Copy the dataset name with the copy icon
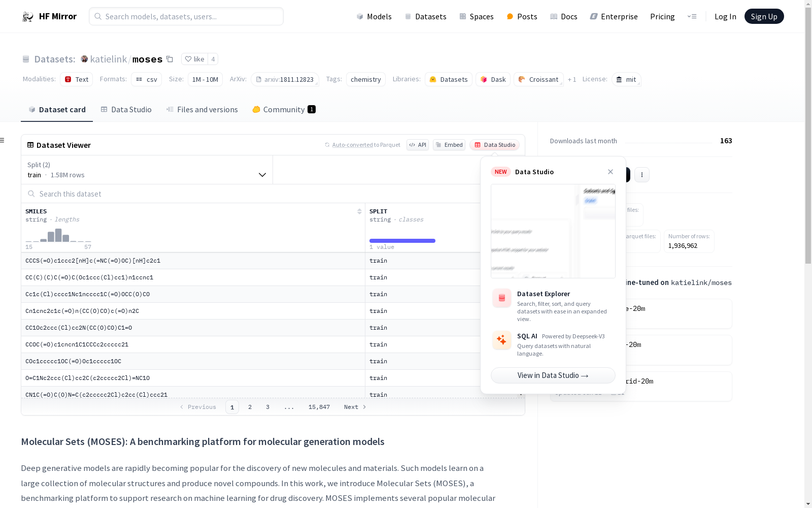This screenshot has width=812, height=508. click(170, 59)
